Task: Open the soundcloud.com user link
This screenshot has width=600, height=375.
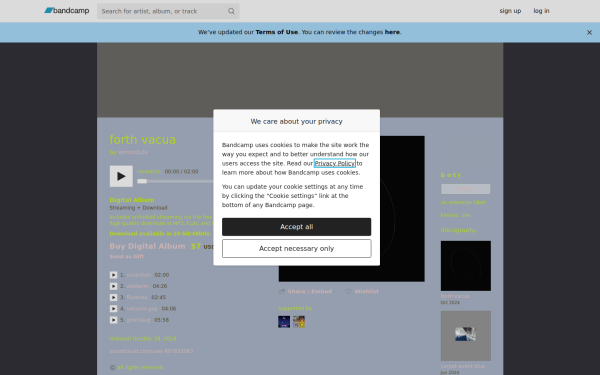Action: pos(151,351)
